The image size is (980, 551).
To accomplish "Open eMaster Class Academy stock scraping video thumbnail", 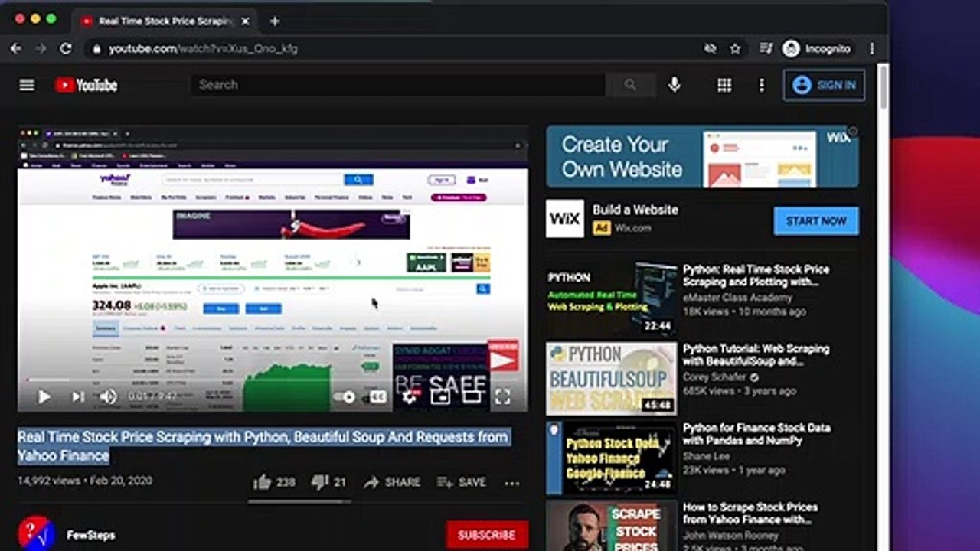I will 612,299.
